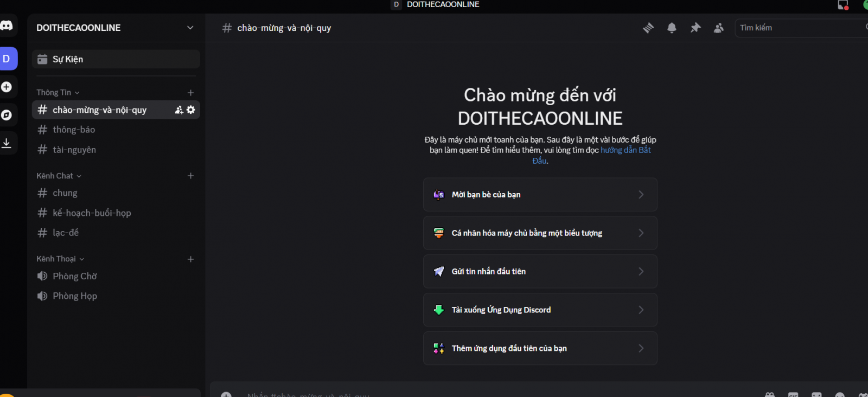Click invite icon on chào-mừng-và-nội-quy channel
The width and height of the screenshot is (868, 397).
pyautogui.click(x=179, y=110)
